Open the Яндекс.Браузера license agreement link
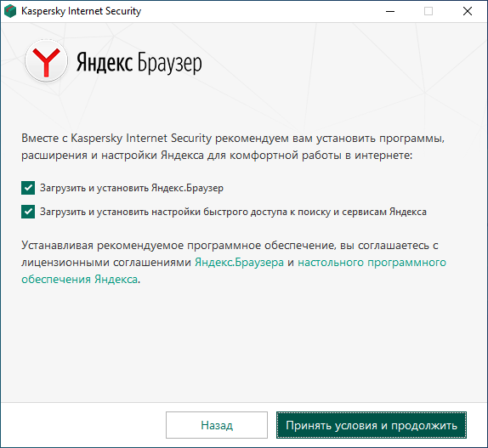488x448 pixels. point(239,263)
